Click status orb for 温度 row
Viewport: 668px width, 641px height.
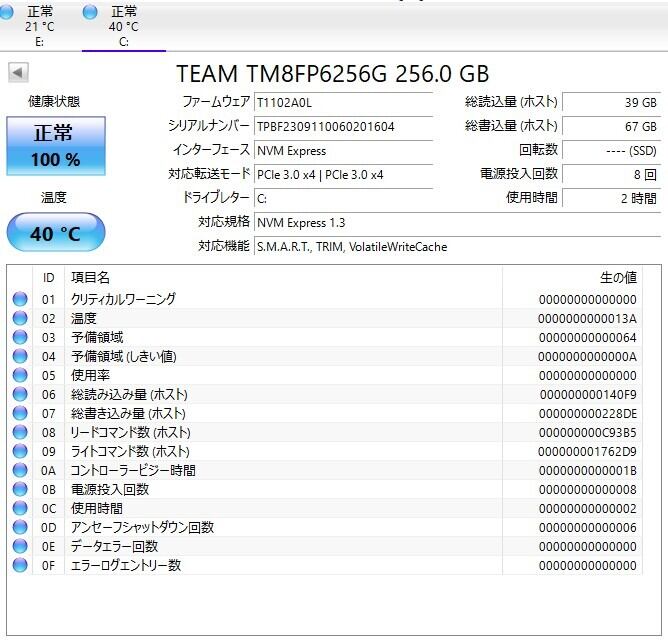(x=20, y=318)
